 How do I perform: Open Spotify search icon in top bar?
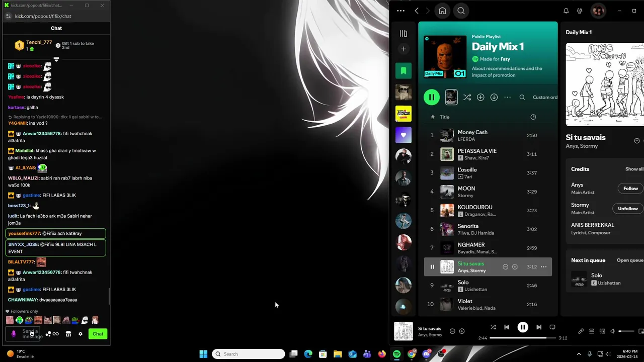(x=461, y=11)
